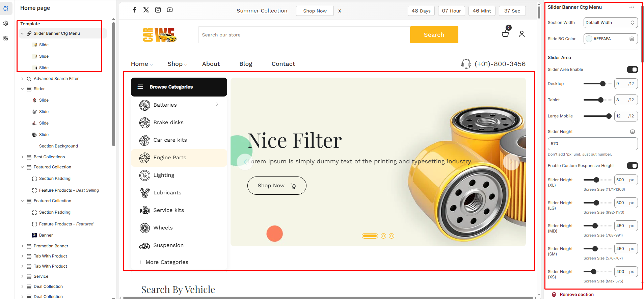644x299 pixels.
Task: Toggle the Slider Area Enable switch
Action: 632,70
